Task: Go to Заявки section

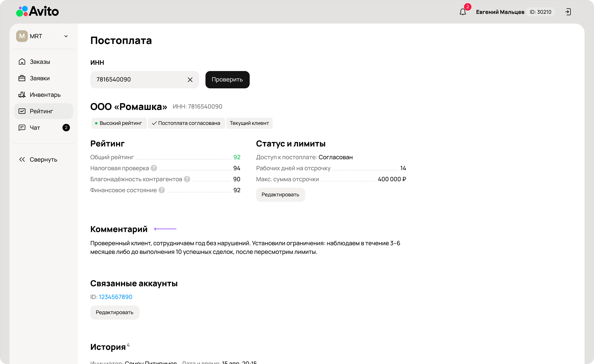Action: tap(40, 78)
